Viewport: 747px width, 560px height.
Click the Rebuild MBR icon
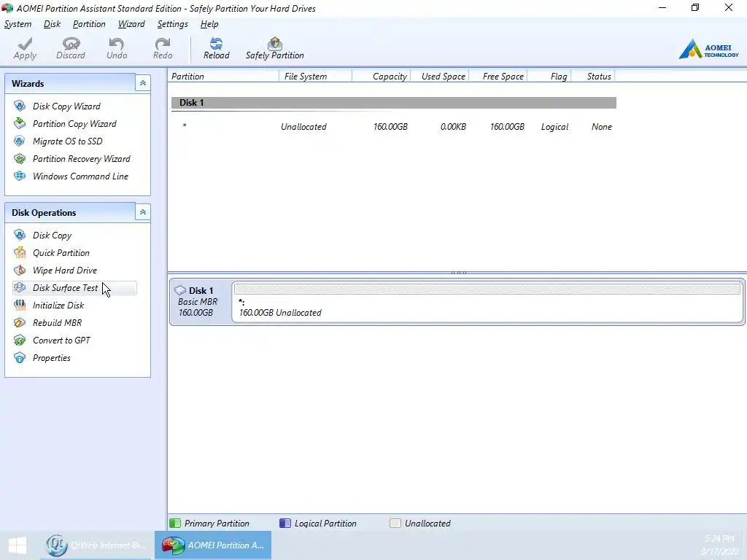(20, 323)
